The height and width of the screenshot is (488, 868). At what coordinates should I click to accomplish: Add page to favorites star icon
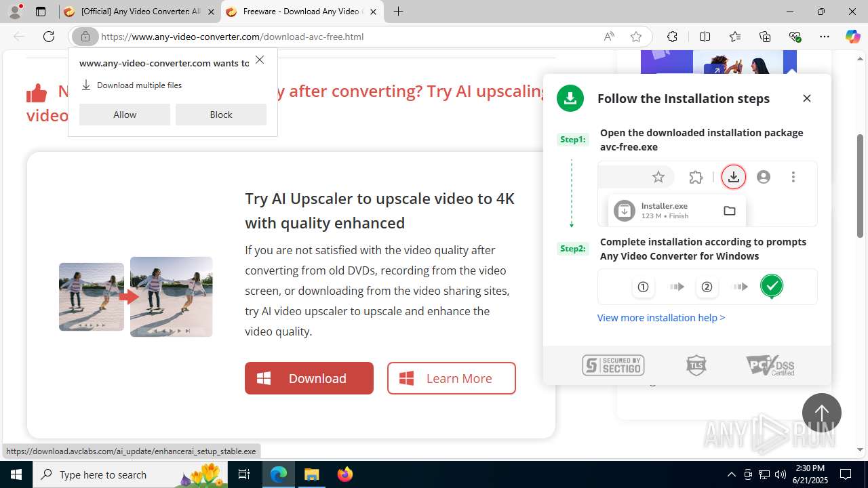(636, 37)
